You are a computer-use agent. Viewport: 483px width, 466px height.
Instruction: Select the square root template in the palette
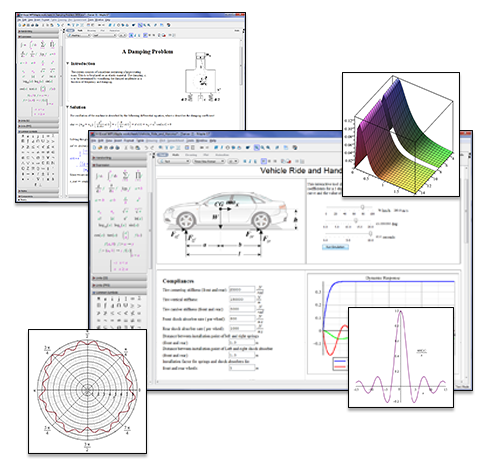click(x=125, y=211)
